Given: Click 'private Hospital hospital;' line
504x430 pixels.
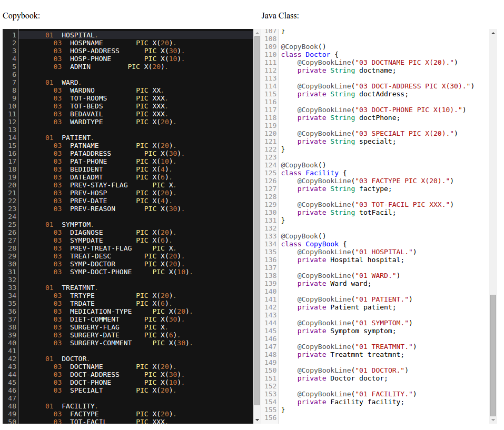Looking at the screenshot, I should coord(351,260).
